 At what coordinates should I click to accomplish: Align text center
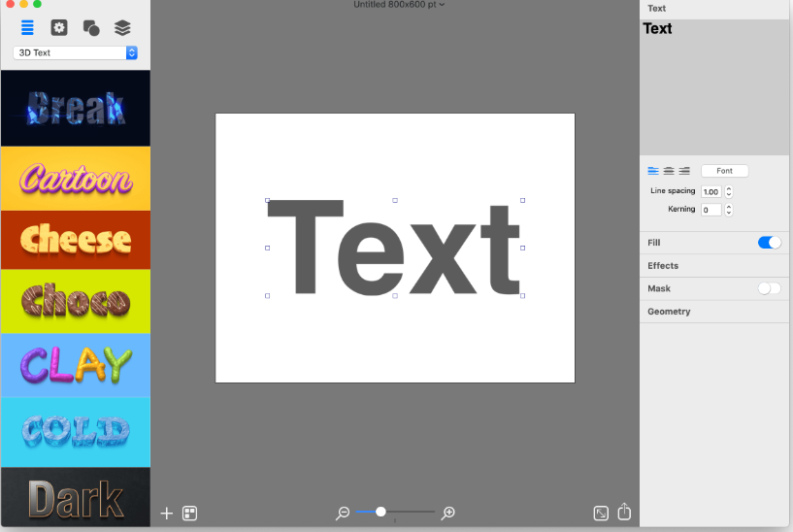(669, 171)
